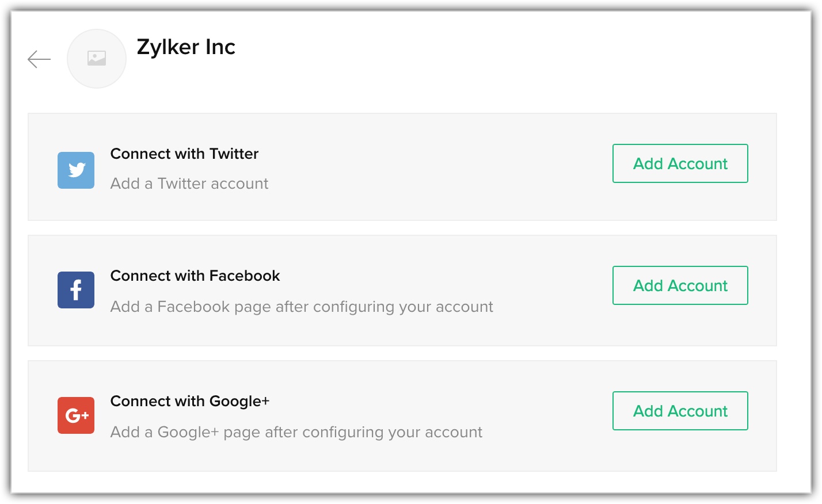Add Account for Twitter
This screenshot has height=504, width=822.
(x=680, y=163)
